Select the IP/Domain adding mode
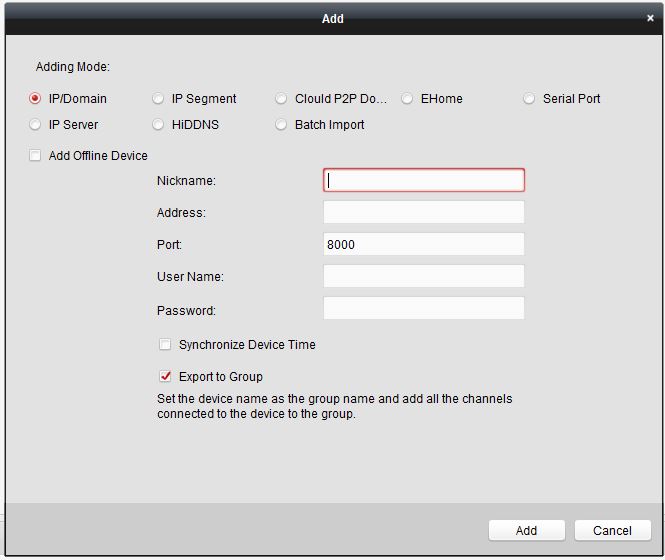The height and width of the screenshot is (560, 665). pos(36,99)
